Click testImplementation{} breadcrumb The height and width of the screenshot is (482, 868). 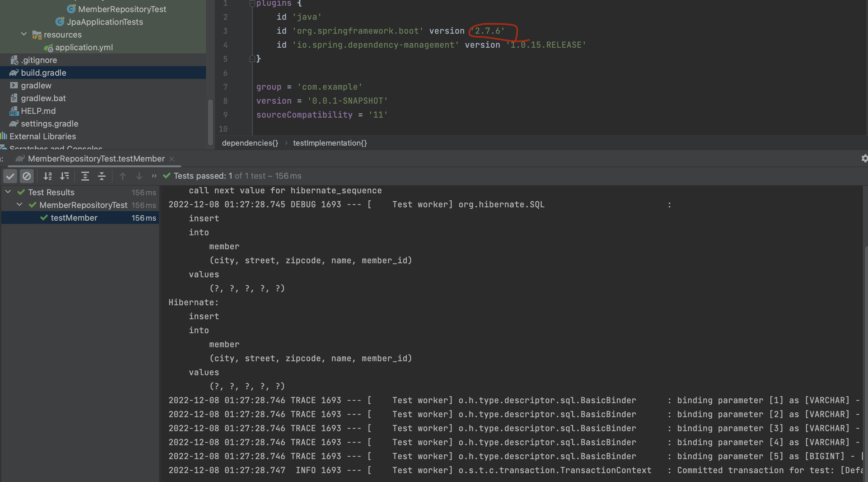(x=329, y=143)
